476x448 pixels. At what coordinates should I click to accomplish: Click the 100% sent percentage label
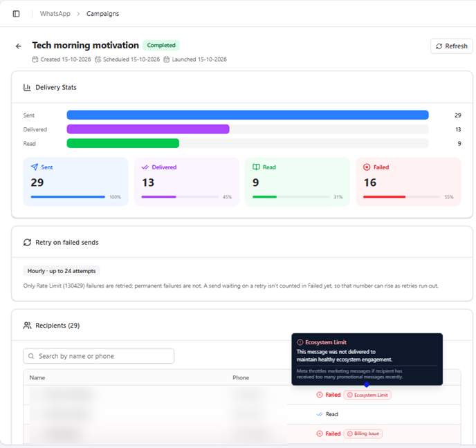[115, 197]
